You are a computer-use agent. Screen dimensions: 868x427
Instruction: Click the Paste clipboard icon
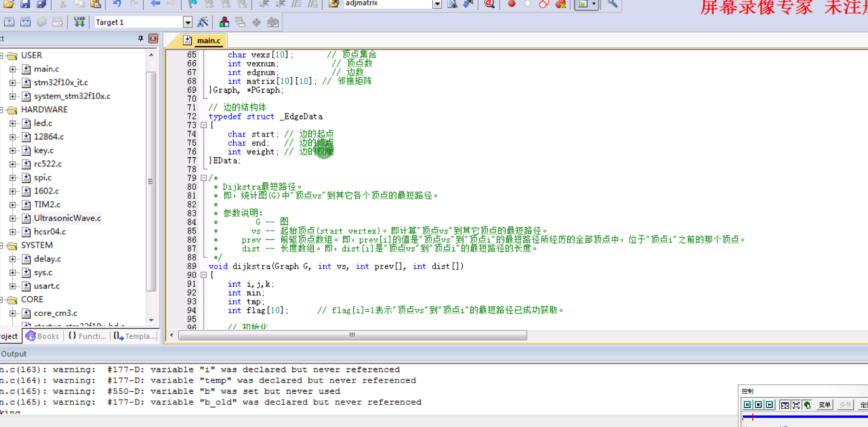(96, 4)
